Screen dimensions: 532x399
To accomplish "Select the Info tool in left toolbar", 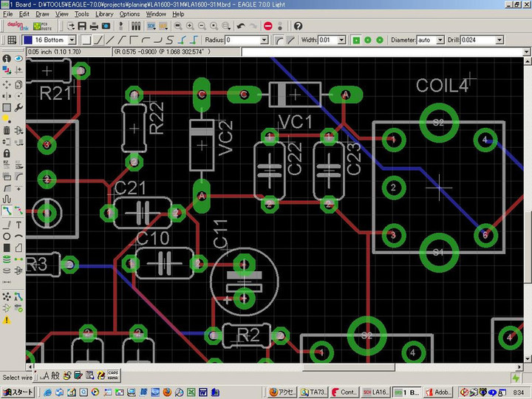I will [x=7, y=58].
